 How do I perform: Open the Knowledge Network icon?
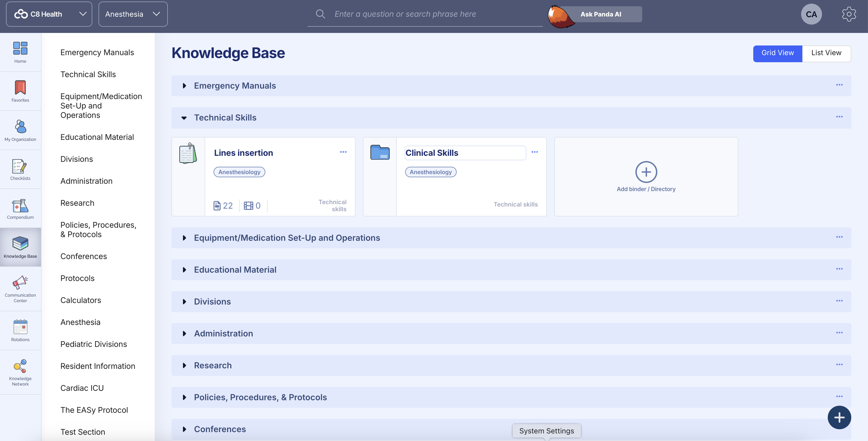(x=20, y=366)
